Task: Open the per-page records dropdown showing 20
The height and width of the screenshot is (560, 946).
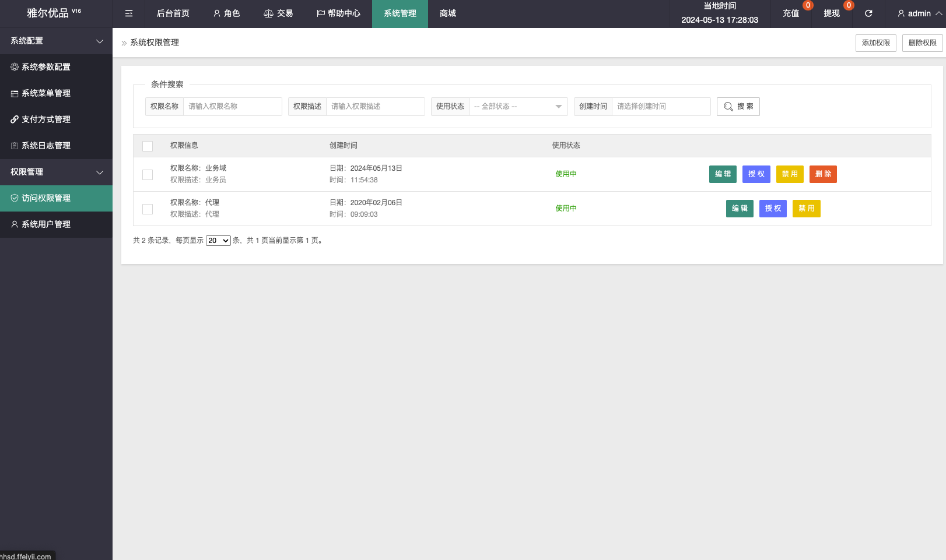Action: [218, 241]
